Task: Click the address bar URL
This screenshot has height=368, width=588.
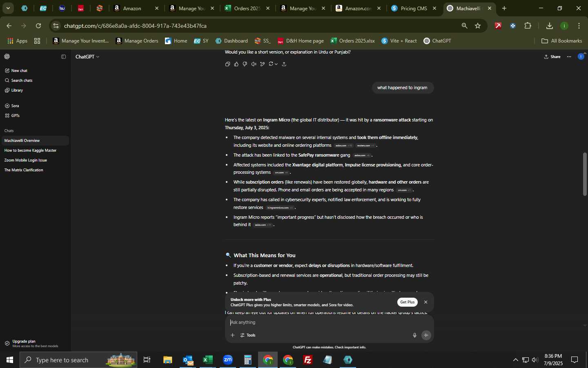Action: coord(135,26)
